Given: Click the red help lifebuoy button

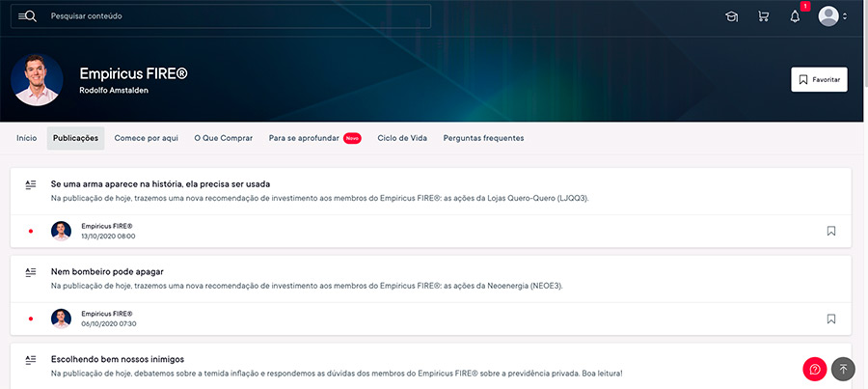Looking at the screenshot, I should [x=815, y=369].
